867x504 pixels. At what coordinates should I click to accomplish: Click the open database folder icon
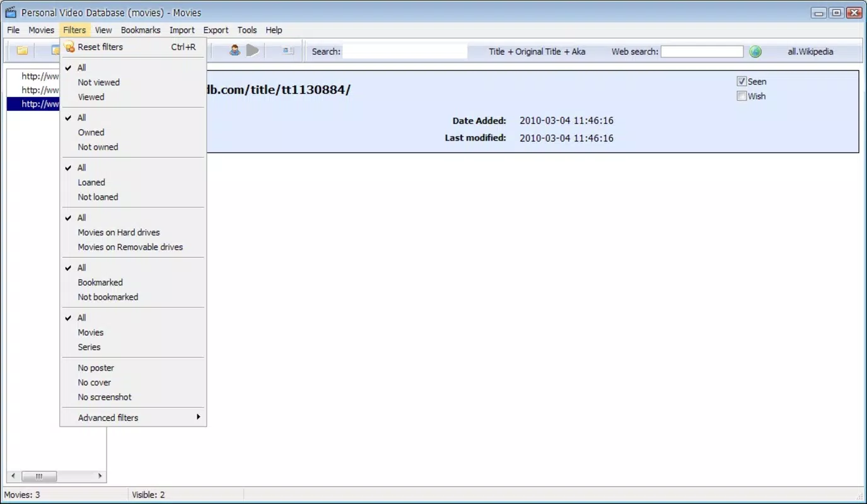[22, 51]
